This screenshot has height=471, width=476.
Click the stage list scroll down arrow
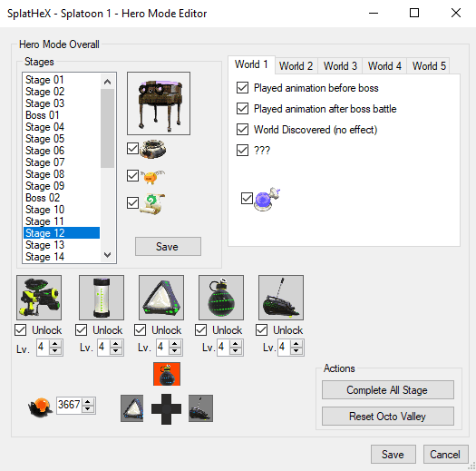tap(107, 255)
